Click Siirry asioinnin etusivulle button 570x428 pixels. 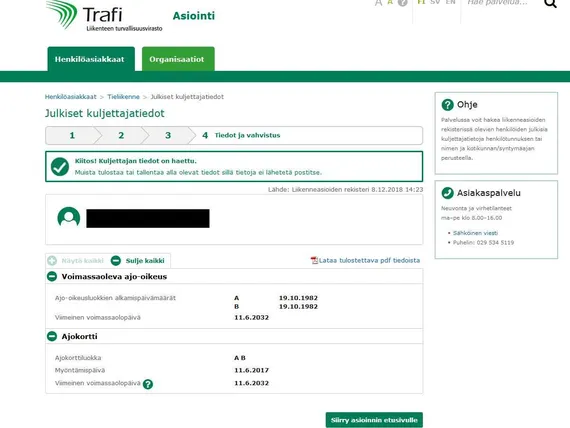click(374, 420)
